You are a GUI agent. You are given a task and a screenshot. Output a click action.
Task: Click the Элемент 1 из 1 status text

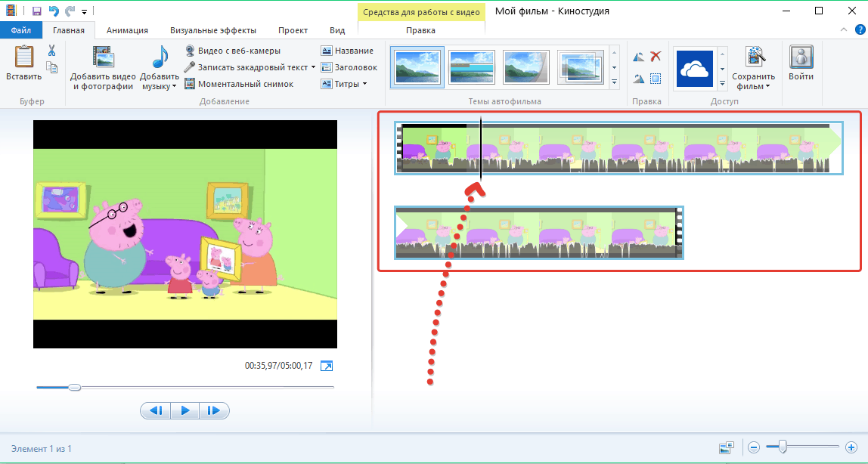tap(42, 449)
